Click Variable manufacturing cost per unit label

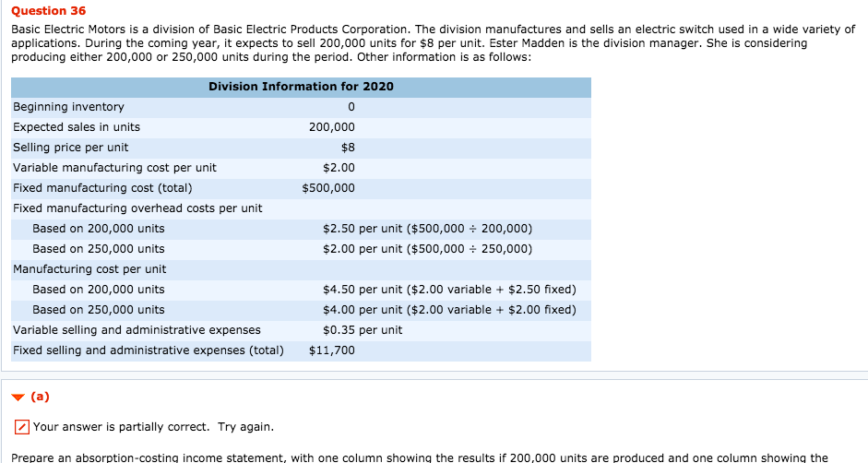click(114, 168)
